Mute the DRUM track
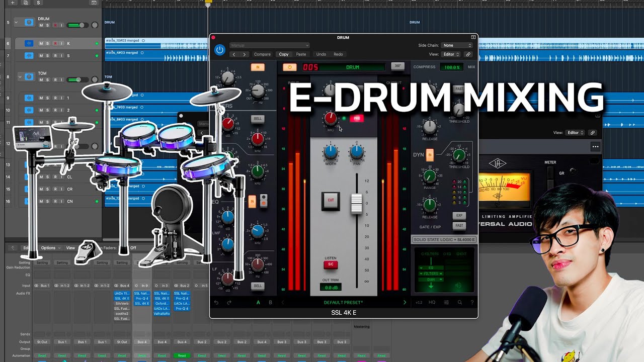644x362 pixels. tap(41, 25)
